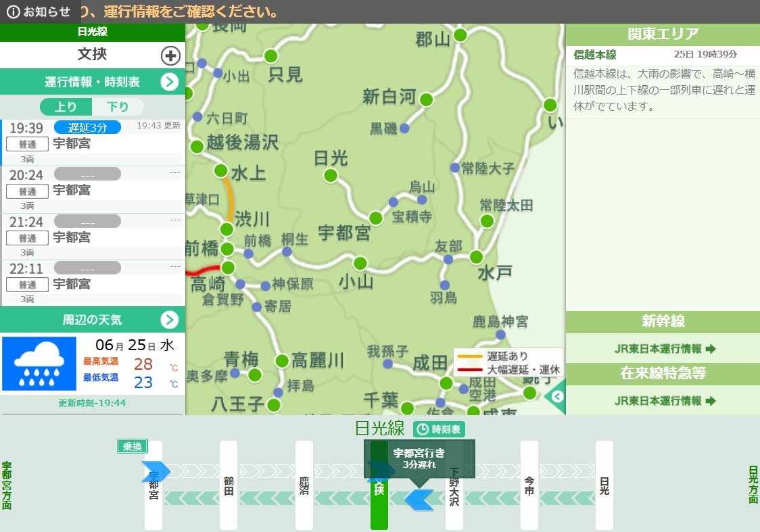
Task: Open 運行情報・時刻表 arrow button
Action: 169,82
